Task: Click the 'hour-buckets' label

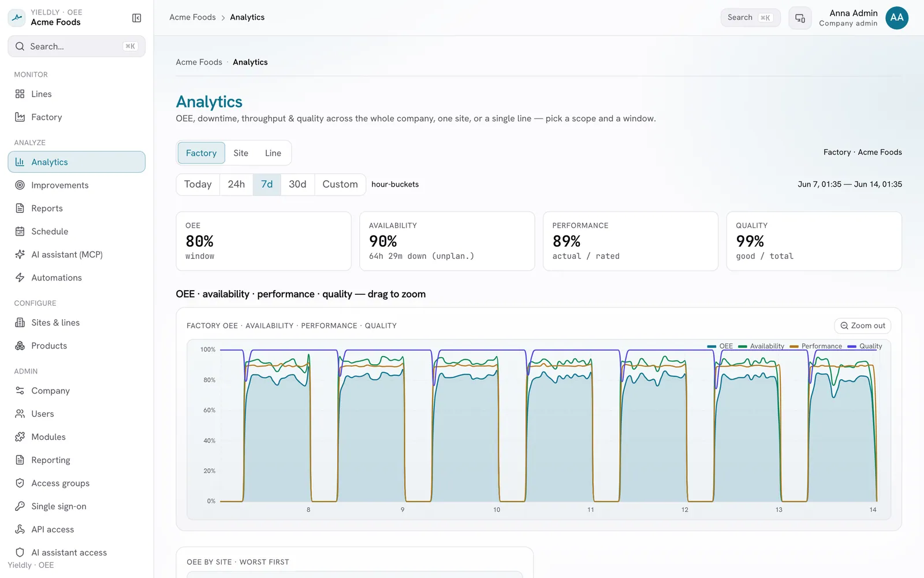Action: click(x=395, y=184)
